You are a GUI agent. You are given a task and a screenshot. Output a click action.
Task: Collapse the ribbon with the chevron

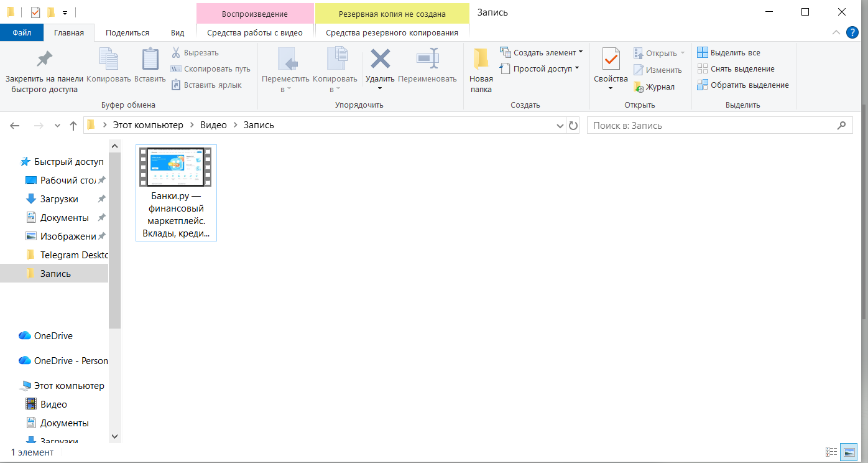836,32
